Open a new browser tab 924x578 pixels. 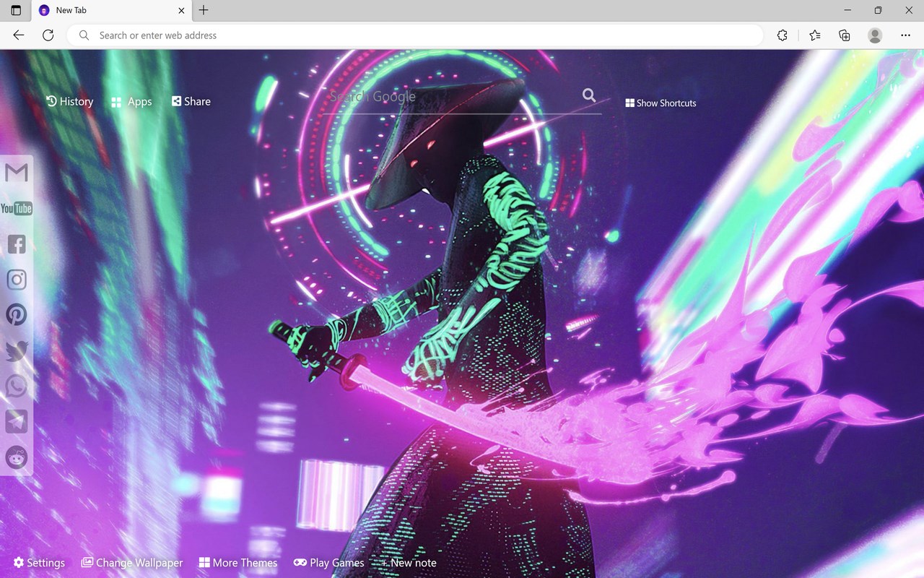coord(204,10)
